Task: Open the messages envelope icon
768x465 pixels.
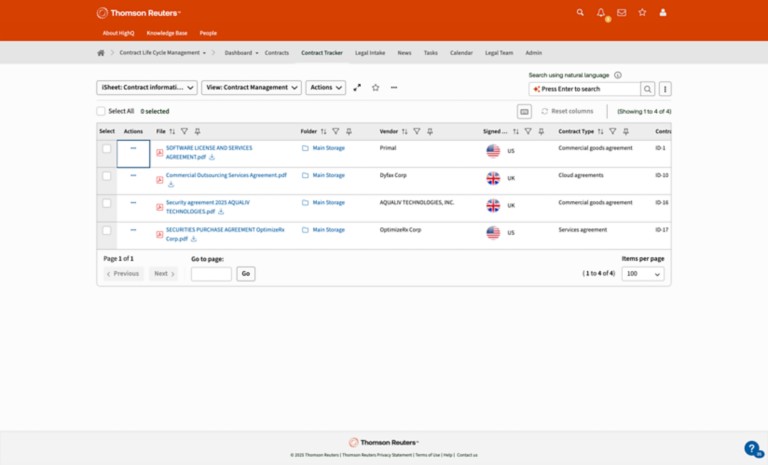Action: pos(622,13)
